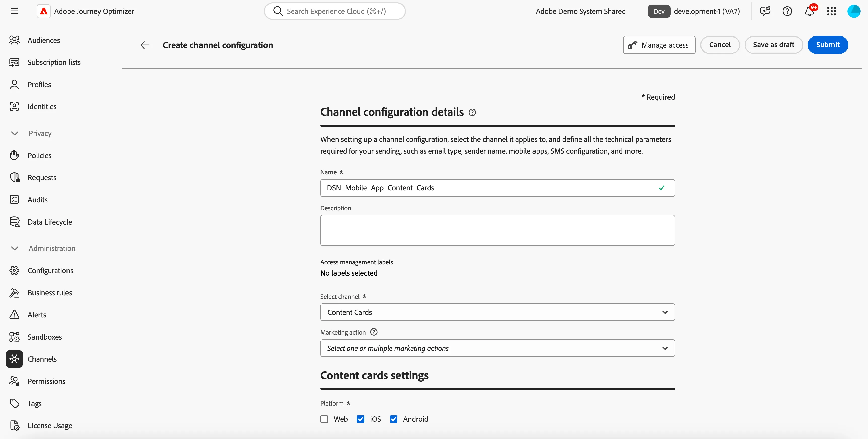
Task: Open Business rules in the sidebar
Action: 50,292
